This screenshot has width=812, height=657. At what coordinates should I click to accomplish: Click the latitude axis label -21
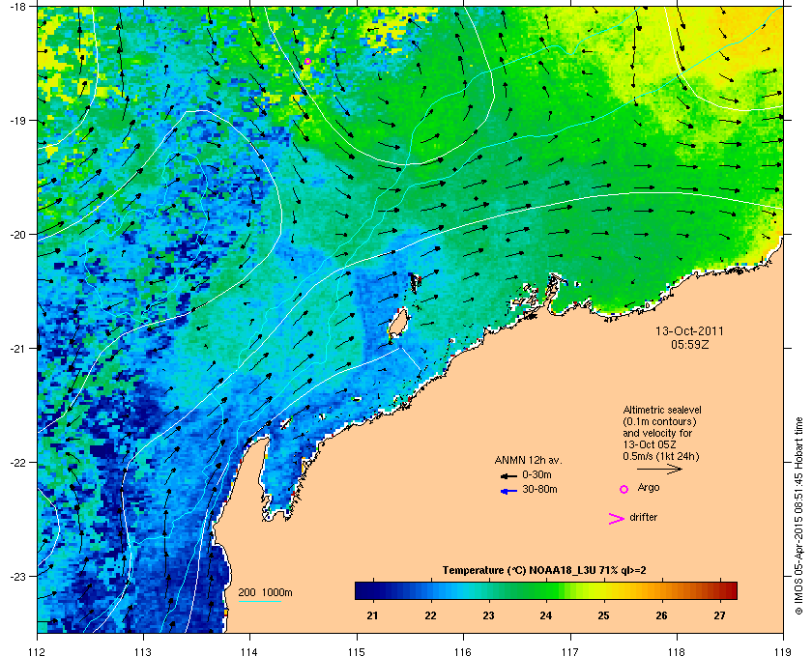pyautogui.click(x=18, y=349)
